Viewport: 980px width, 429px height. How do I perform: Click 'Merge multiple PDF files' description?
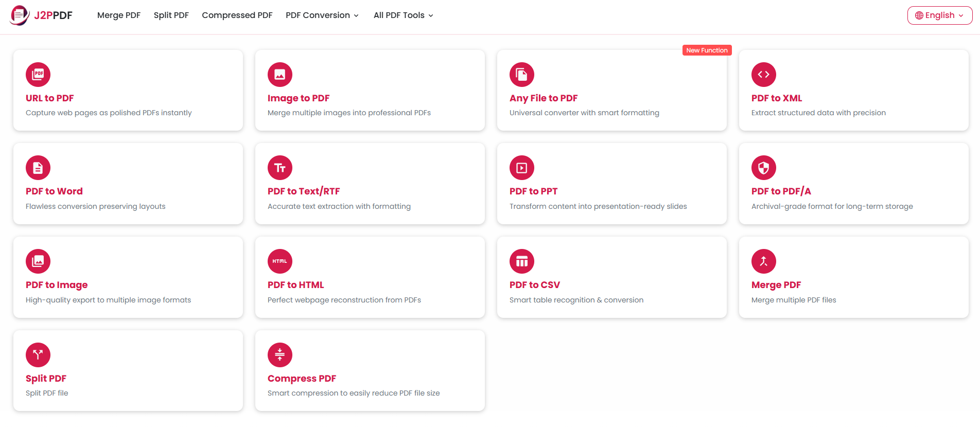coord(794,300)
